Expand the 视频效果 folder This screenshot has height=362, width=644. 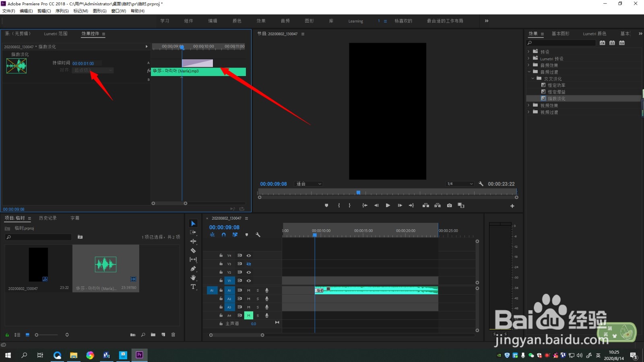pos(528,105)
